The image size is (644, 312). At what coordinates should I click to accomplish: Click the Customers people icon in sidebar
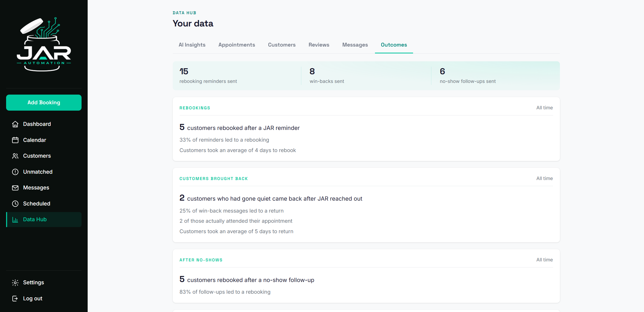(x=15, y=156)
